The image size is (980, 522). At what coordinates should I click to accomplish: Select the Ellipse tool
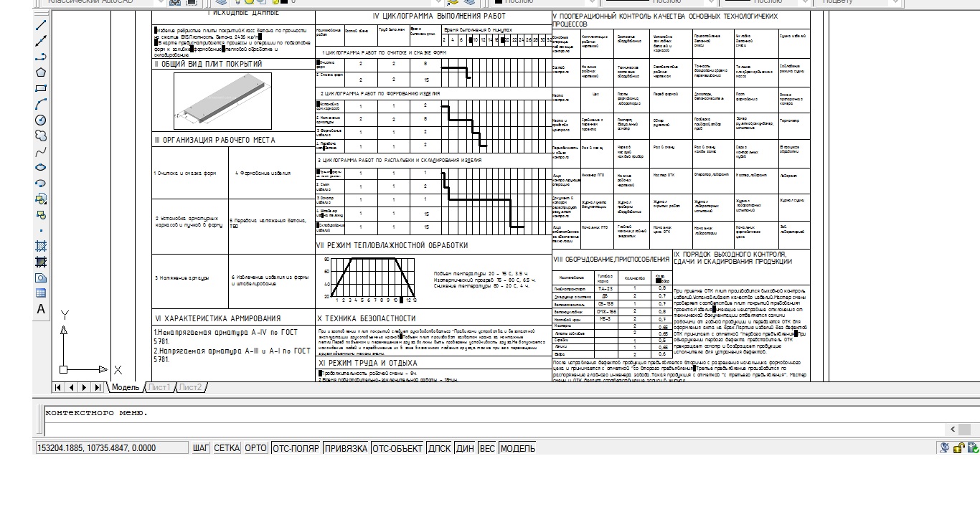41,167
